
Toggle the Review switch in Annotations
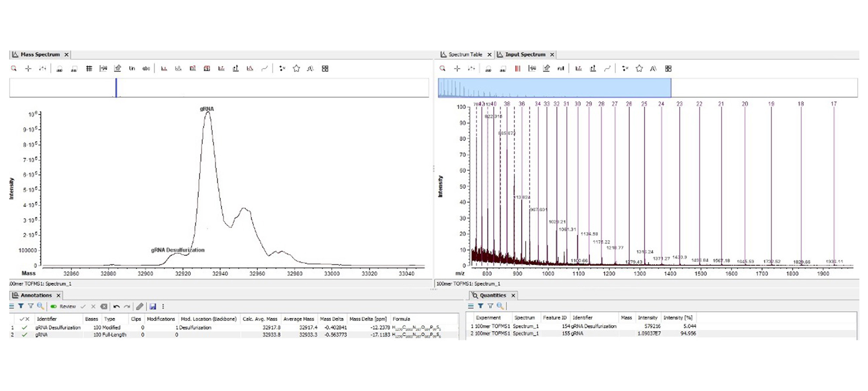click(x=54, y=307)
